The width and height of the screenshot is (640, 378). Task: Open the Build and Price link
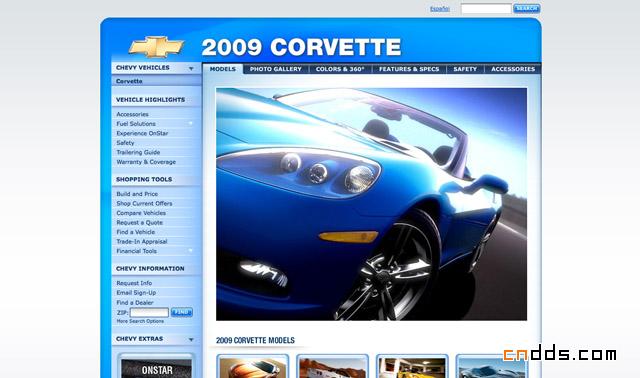tap(137, 194)
